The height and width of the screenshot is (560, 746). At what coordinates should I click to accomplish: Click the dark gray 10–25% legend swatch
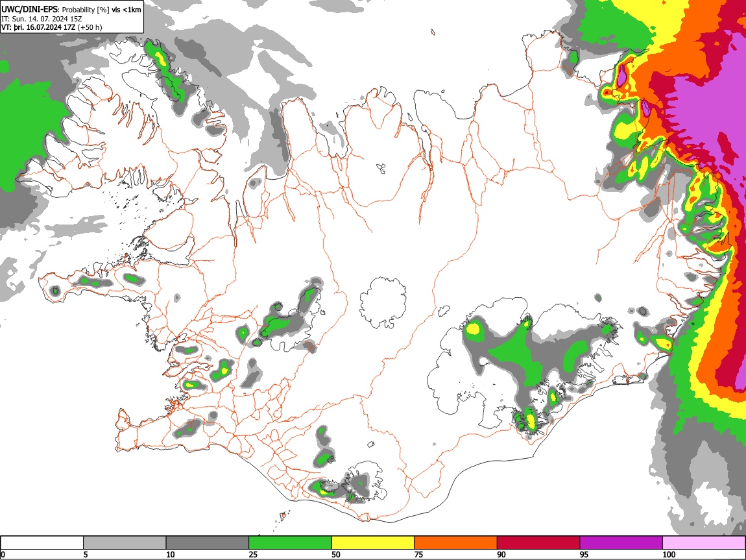[x=208, y=542]
